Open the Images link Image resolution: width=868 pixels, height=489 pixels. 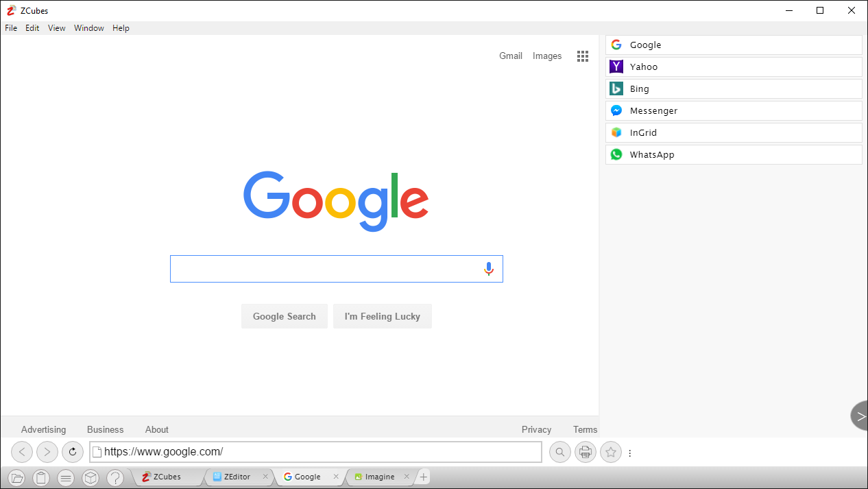coord(547,56)
